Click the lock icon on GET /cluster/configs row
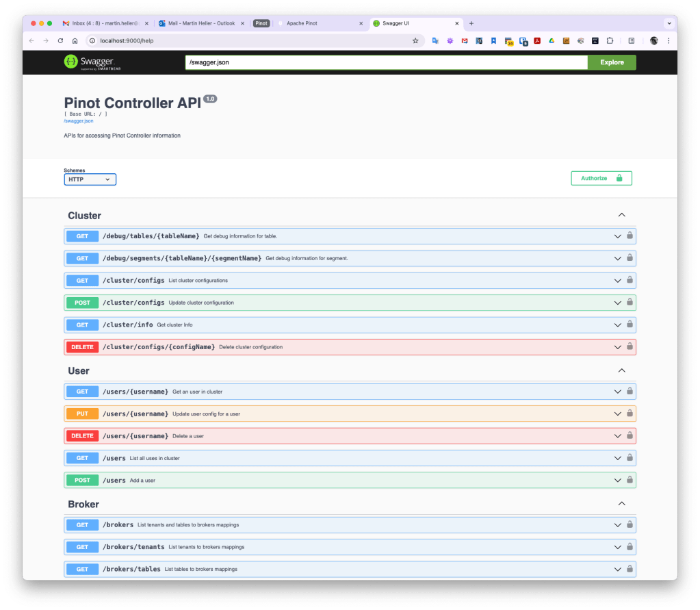 (x=630, y=280)
